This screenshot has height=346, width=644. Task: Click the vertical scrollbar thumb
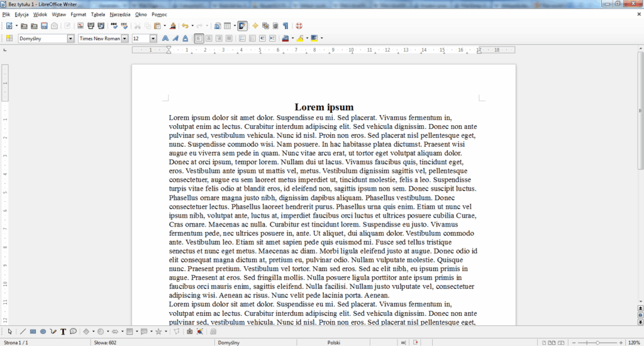(640, 111)
